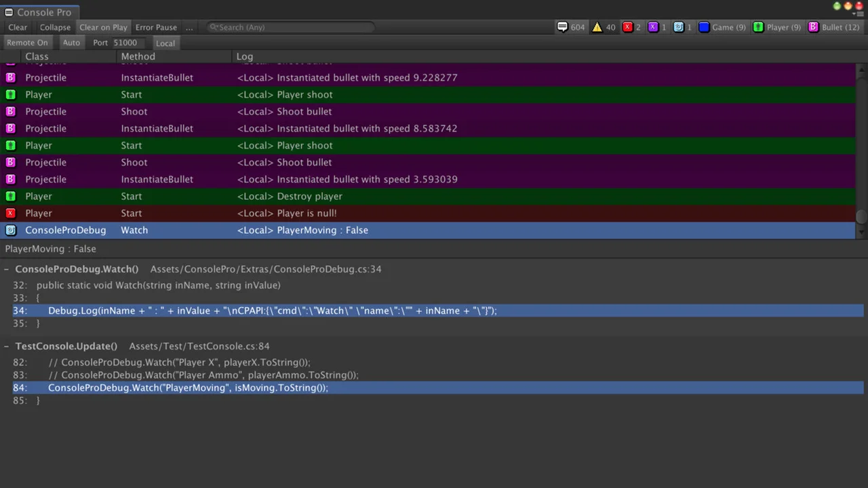The image size is (868, 488).
Task: Click the Remote On button
Action: (27, 43)
